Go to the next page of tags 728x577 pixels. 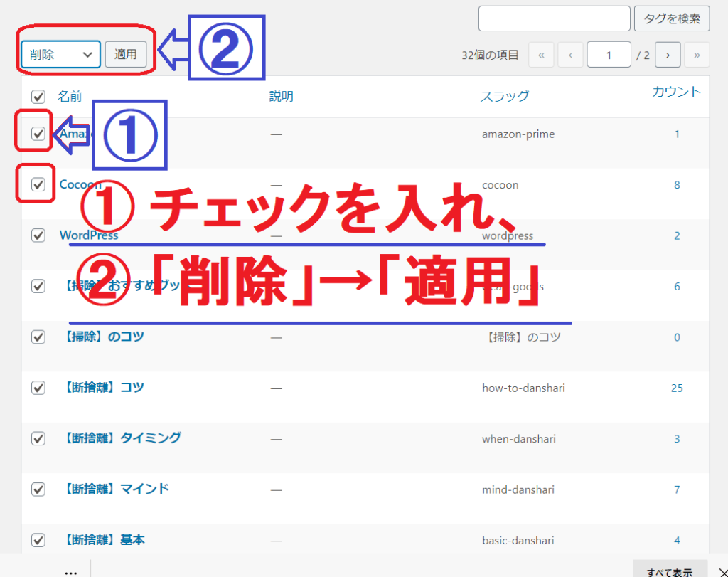click(x=668, y=55)
